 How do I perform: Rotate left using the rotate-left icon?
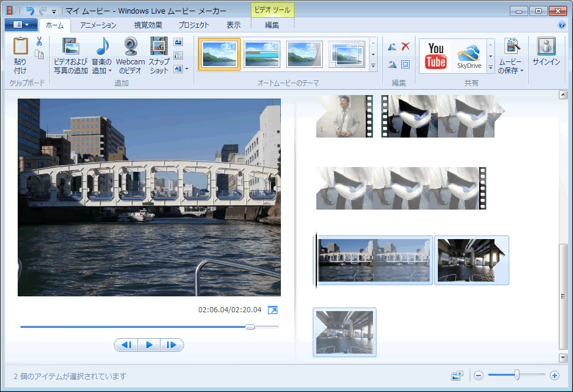(x=392, y=47)
